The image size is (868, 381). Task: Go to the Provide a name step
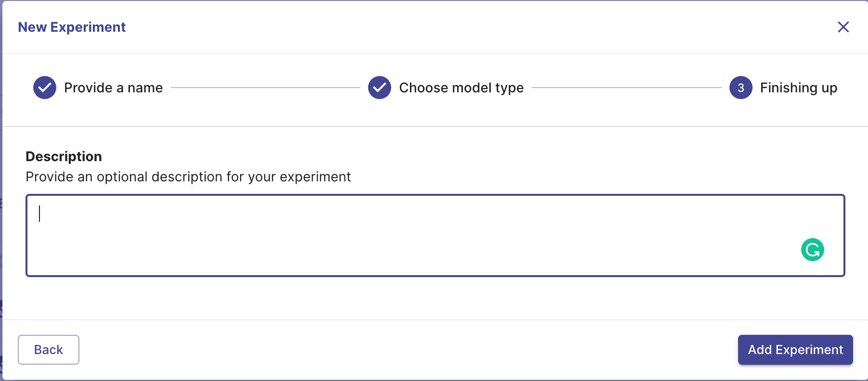(x=113, y=88)
